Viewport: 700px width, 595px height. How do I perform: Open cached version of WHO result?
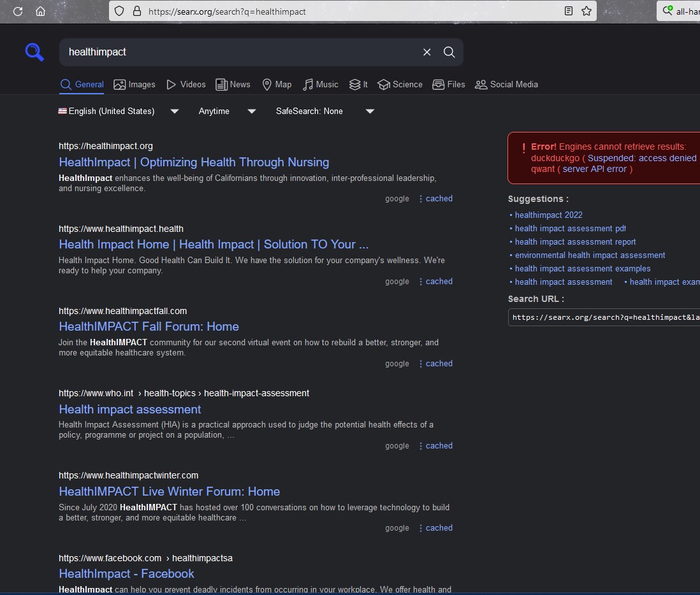coord(439,446)
